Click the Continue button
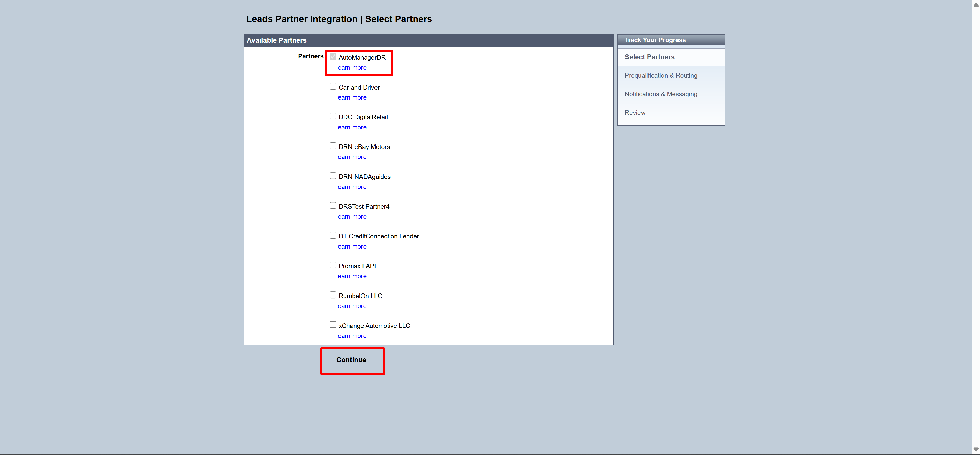The width and height of the screenshot is (980, 455). click(x=351, y=360)
